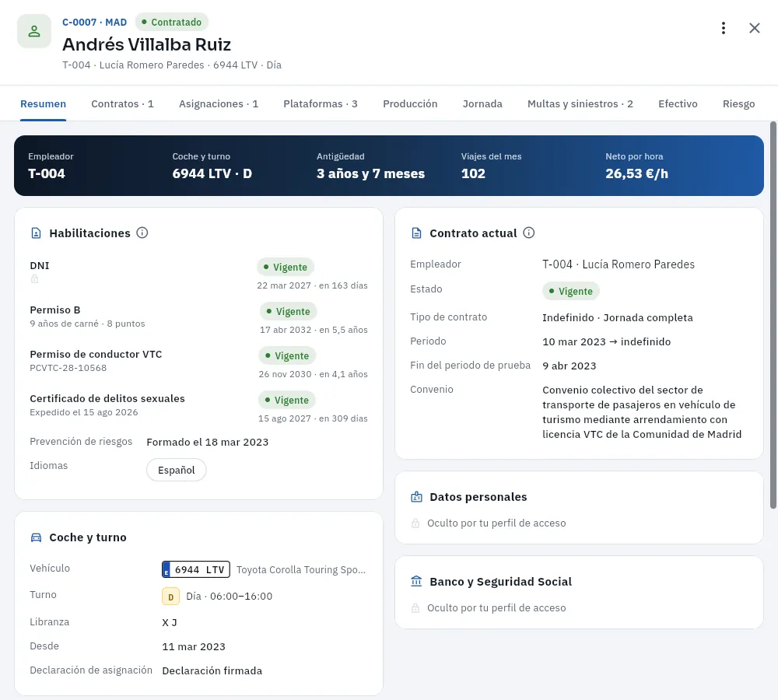Open the Resumen tab
Viewport: 778px width, 700px height.
43,103
